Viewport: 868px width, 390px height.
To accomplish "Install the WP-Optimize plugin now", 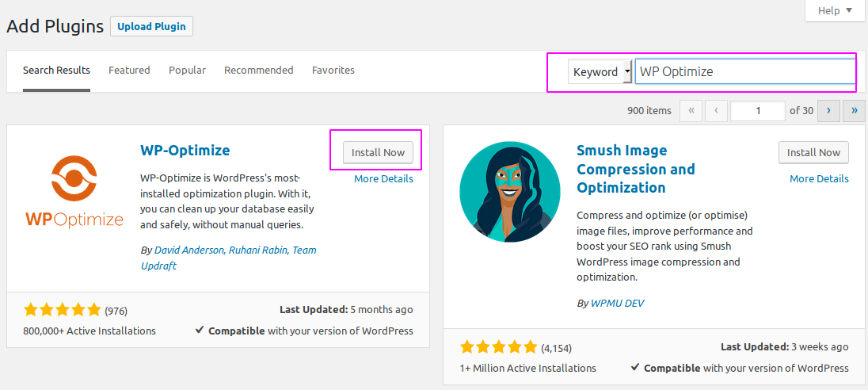I will [378, 152].
